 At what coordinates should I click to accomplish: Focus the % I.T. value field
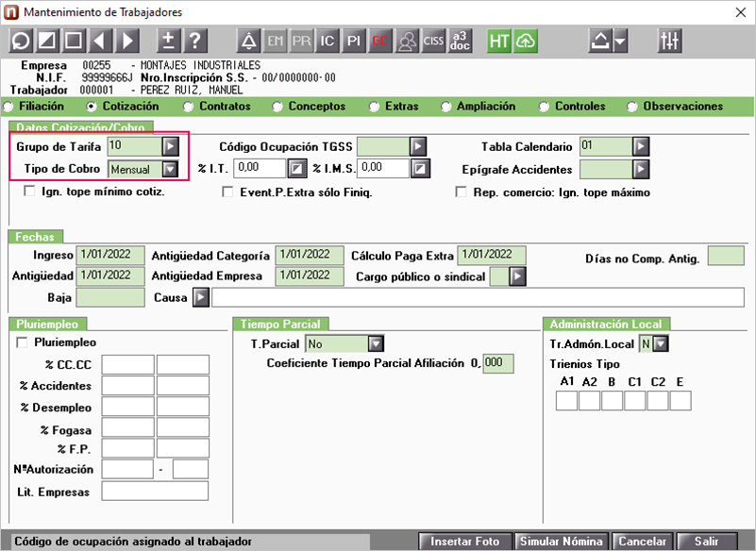pyautogui.click(x=260, y=168)
